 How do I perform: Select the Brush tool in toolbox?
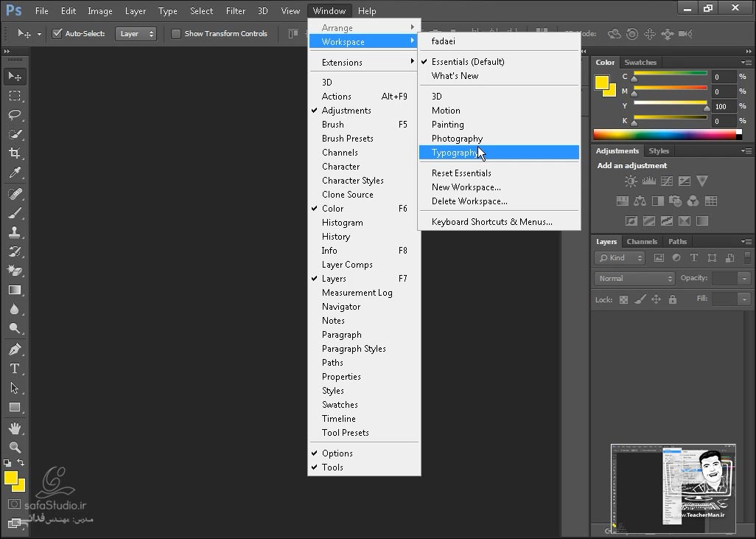coord(15,213)
